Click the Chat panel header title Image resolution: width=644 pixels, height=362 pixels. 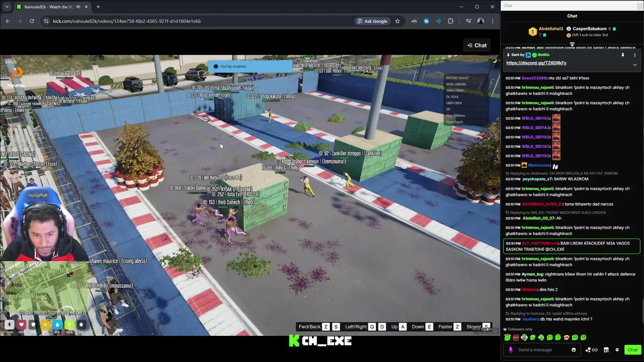click(x=572, y=16)
